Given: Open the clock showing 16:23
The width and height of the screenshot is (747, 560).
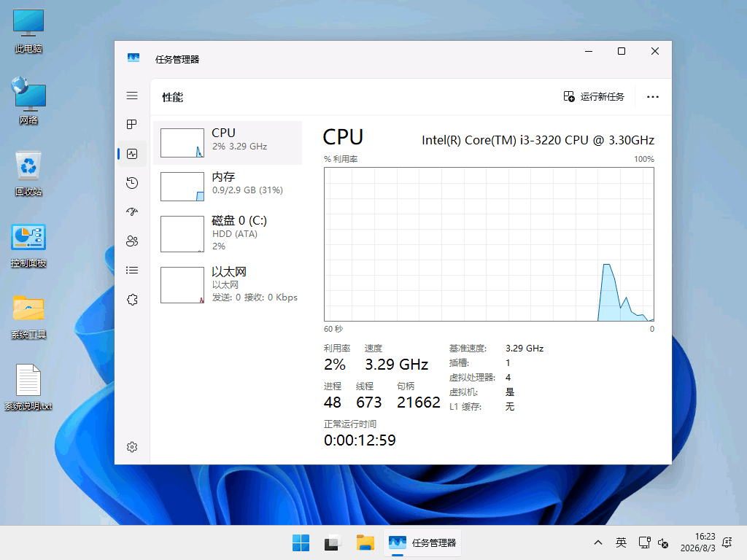Looking at the screenshot, I should pyautogui.click(x=698, y=542).
